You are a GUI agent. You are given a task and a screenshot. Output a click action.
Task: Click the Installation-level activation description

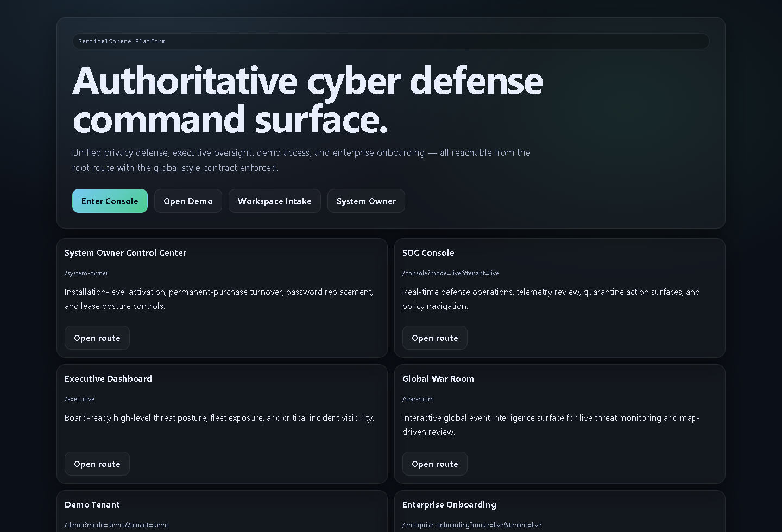(x=219, y=299)
